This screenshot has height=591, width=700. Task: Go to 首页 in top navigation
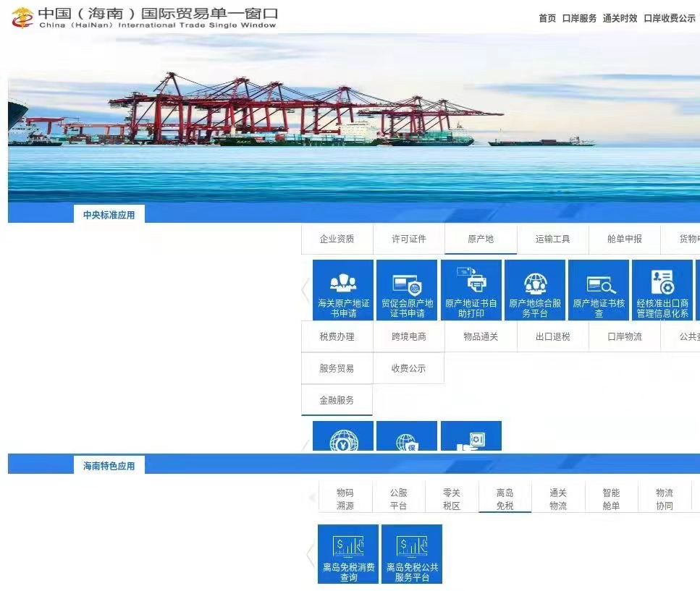[547, 18]
